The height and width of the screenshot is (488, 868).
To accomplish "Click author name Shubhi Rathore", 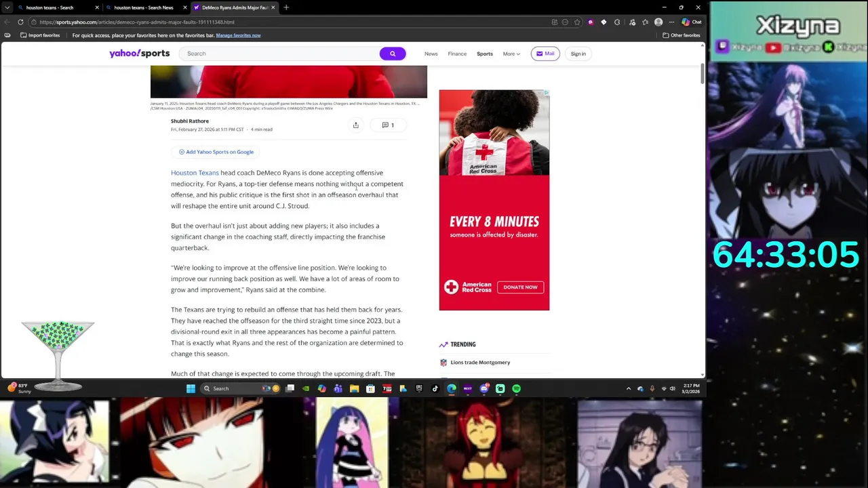I will pyautogui.click(x=190, y=121).
